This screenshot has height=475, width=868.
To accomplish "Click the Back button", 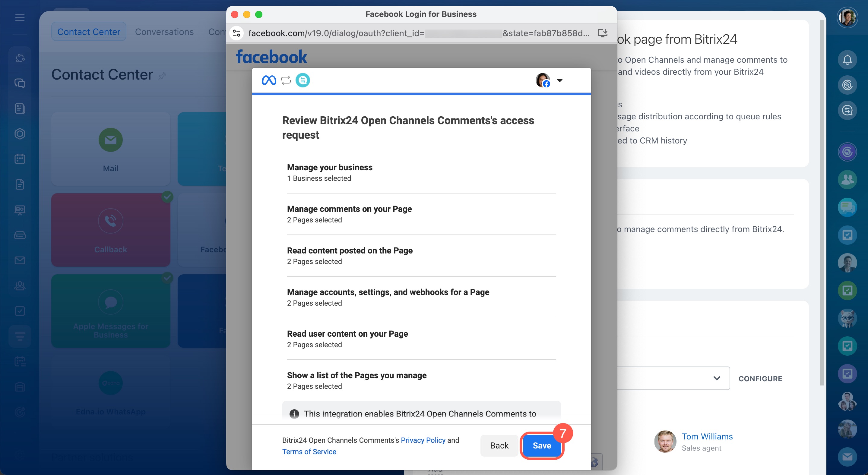I will point(499,445).
